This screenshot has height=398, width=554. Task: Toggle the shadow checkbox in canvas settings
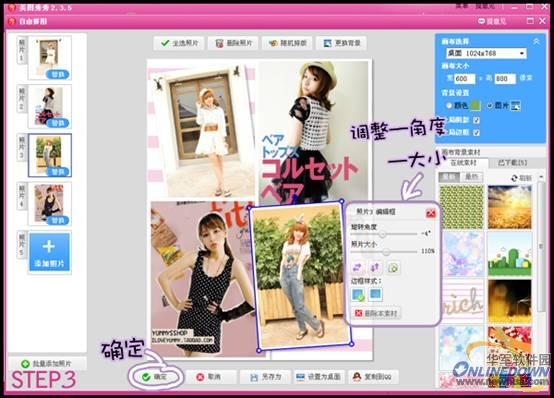click(476, 120)
